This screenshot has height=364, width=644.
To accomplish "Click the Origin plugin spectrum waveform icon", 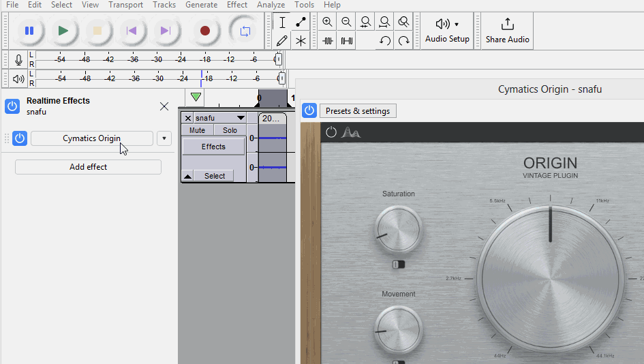I will pyautogui.click(x=351, y=132).
